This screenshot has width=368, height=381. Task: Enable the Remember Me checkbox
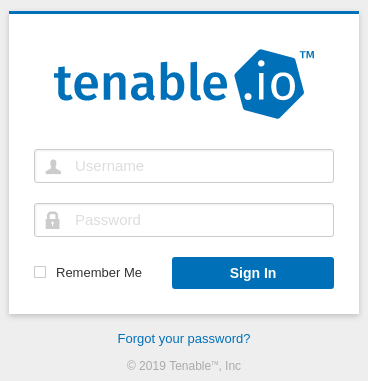(40, 272)
